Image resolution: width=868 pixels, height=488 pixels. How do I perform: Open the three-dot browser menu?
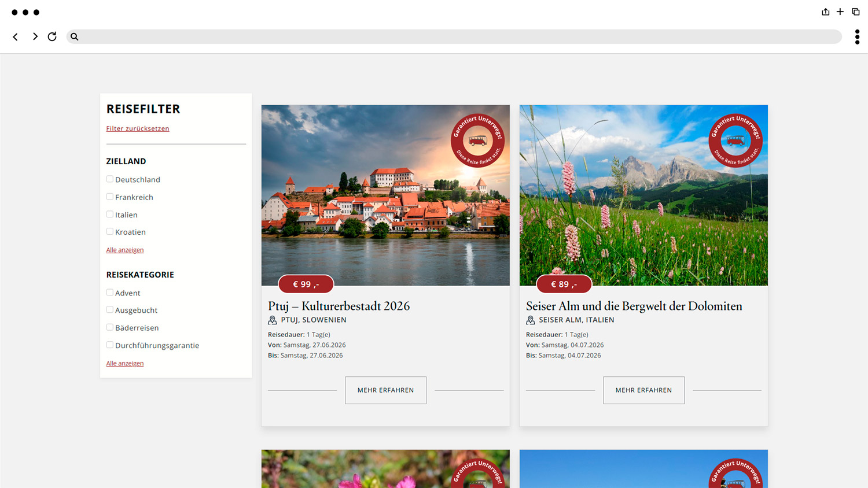[x=857, y=36]
